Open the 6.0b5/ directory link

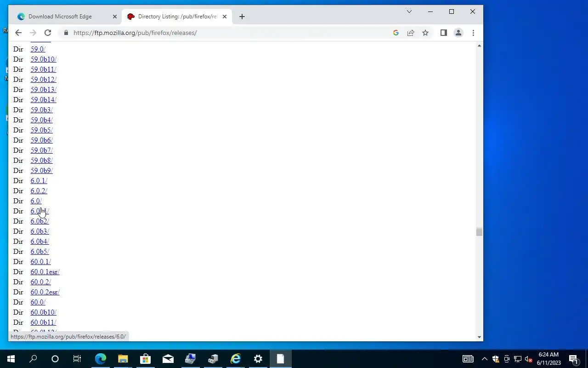pyautogui.click(x=40, y=252)
